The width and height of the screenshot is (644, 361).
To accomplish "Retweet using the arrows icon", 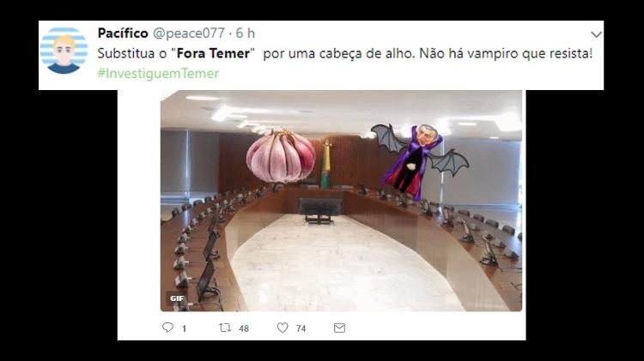I will point(225,328).
